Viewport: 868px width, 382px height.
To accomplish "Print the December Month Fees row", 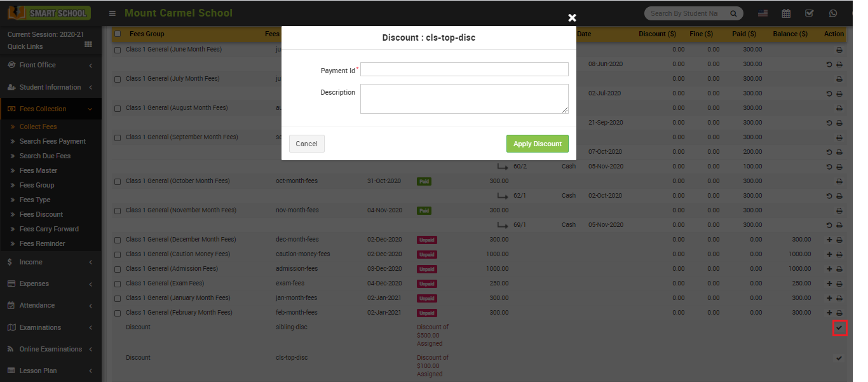I will [x=839, y=240].
